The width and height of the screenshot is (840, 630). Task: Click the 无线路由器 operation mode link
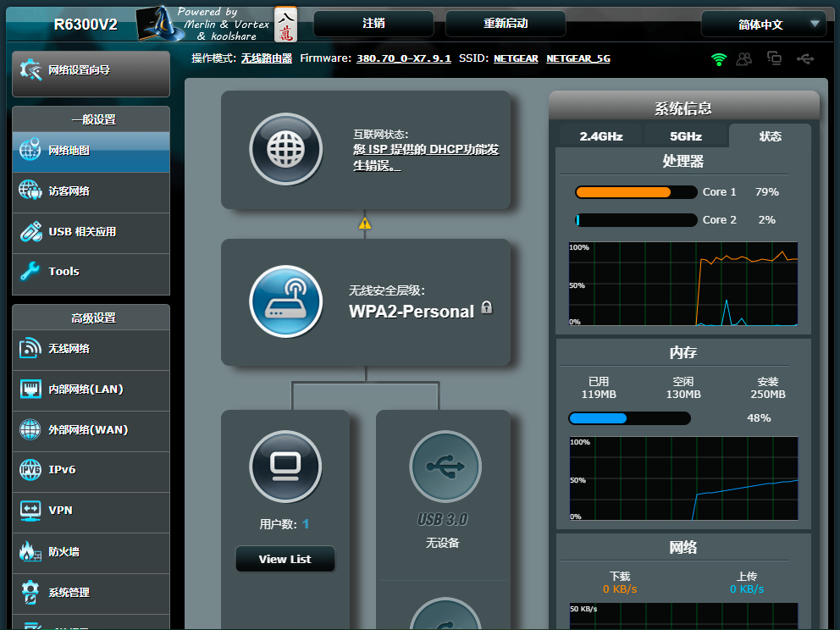(266, 58)
